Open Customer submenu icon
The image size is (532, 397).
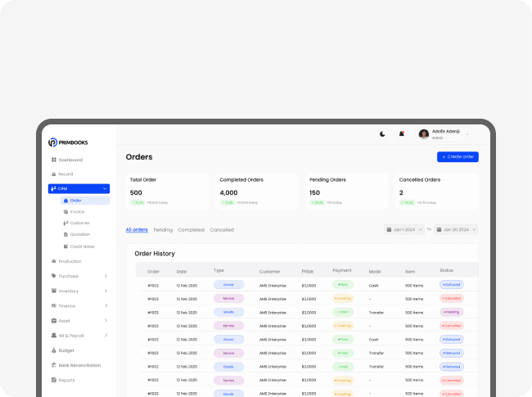click(x=65, y=223)
